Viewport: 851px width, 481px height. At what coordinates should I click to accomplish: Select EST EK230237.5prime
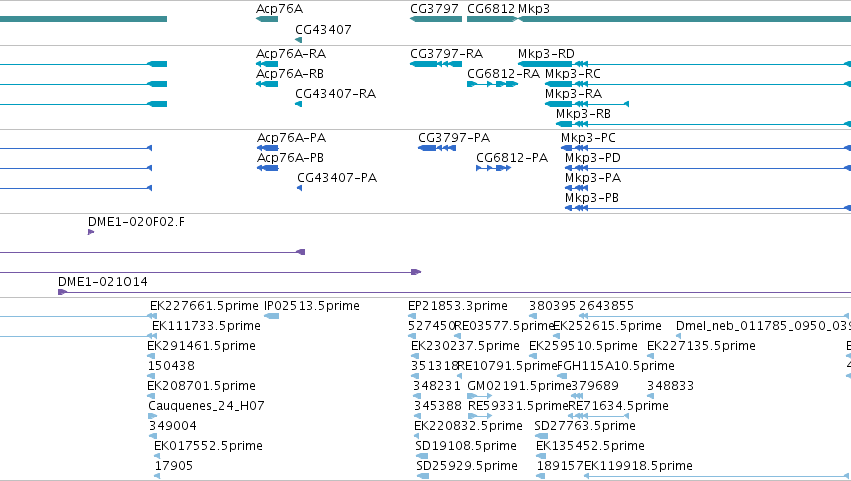point(465,346)
